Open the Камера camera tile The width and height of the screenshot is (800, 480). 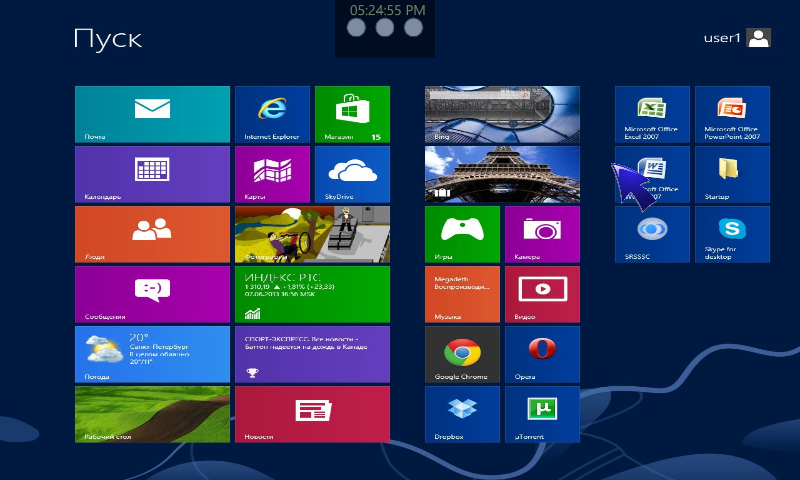click(542, 234)
